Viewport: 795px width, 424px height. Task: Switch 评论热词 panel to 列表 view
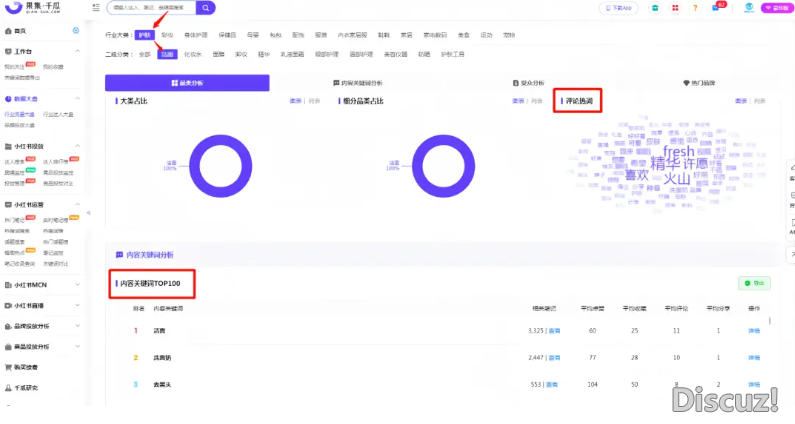(760, 101)
